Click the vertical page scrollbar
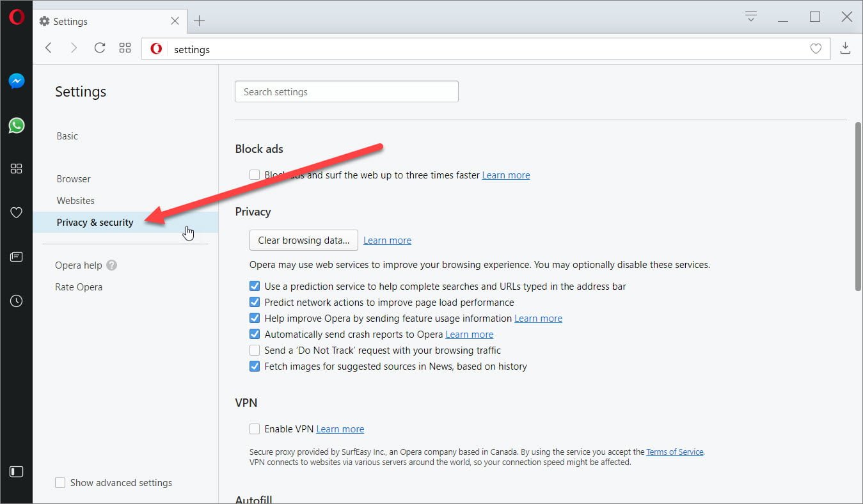 (x=858, y=207)
